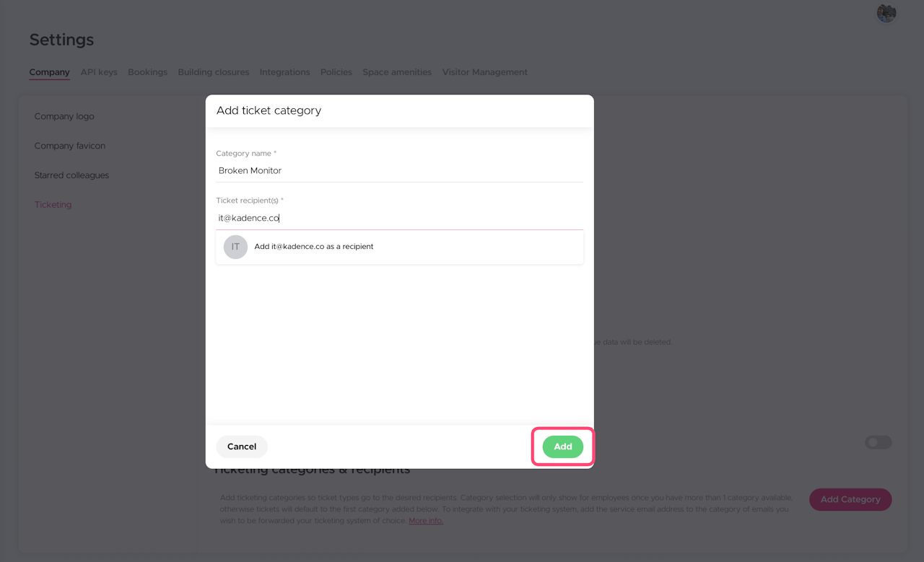Viewport: 924px width, 562px height.
Task: Click the green Add button
Action: [562, 447]
